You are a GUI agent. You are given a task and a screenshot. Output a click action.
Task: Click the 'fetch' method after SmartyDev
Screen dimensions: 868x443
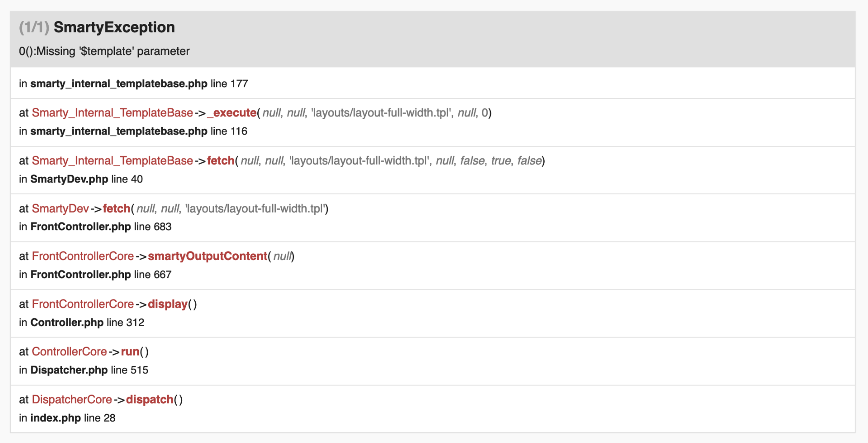(117, 209)
